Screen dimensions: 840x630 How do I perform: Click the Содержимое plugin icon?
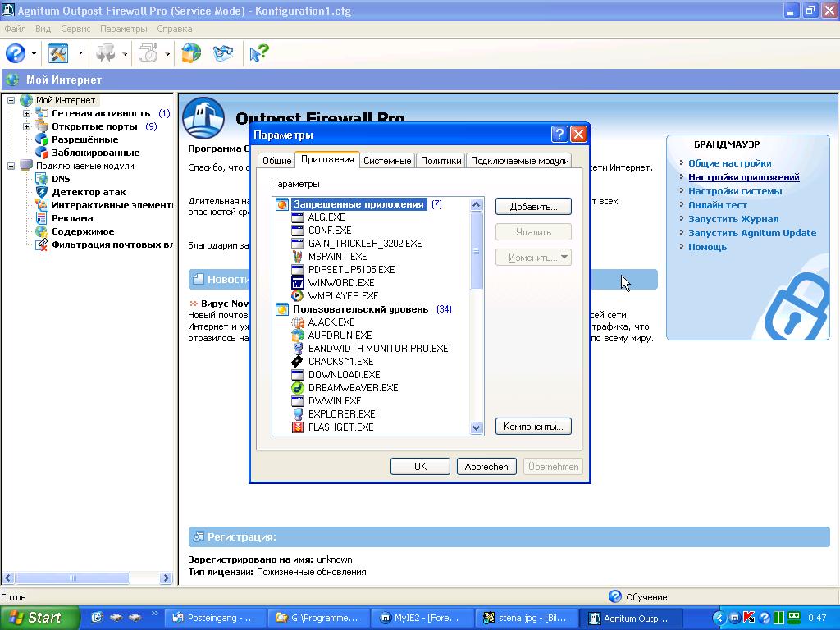pos(42,231)
